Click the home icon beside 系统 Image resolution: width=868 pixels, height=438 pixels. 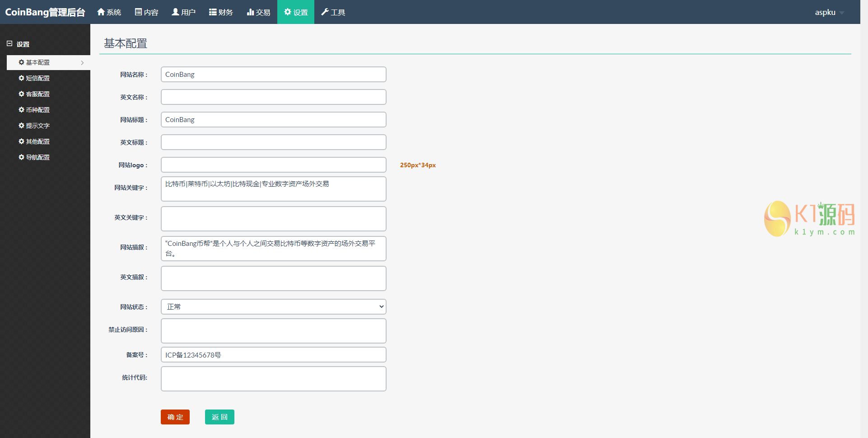click(101, 12)
